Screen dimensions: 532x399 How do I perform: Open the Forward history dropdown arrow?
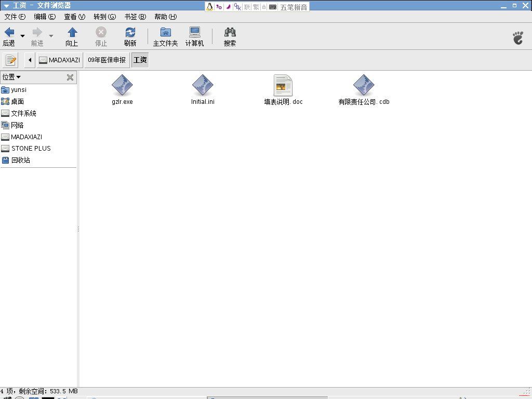51,36
